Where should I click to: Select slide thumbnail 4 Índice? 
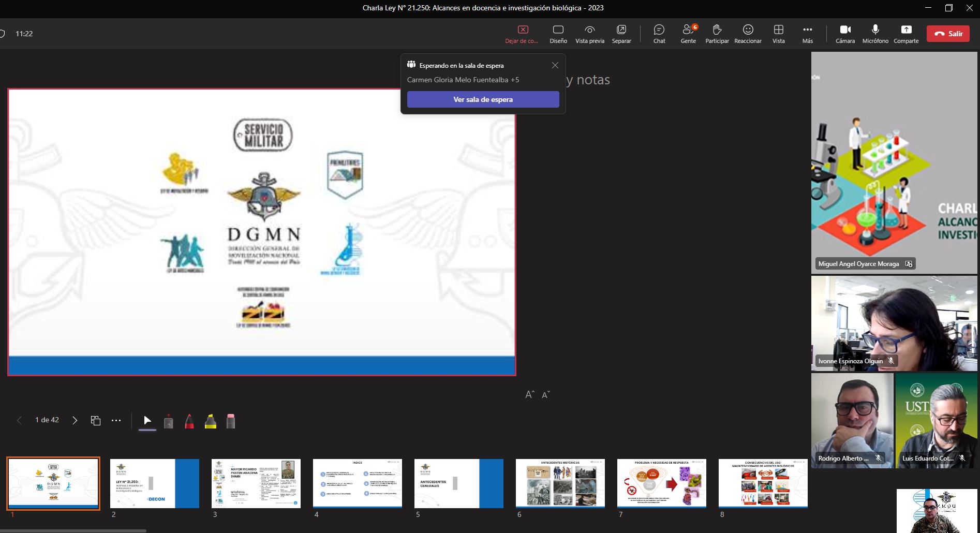[358, 483]
